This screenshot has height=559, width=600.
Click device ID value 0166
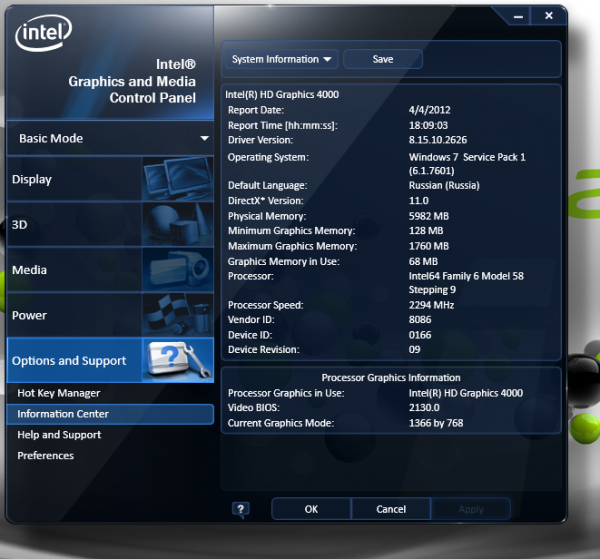(x=420, y=335)
